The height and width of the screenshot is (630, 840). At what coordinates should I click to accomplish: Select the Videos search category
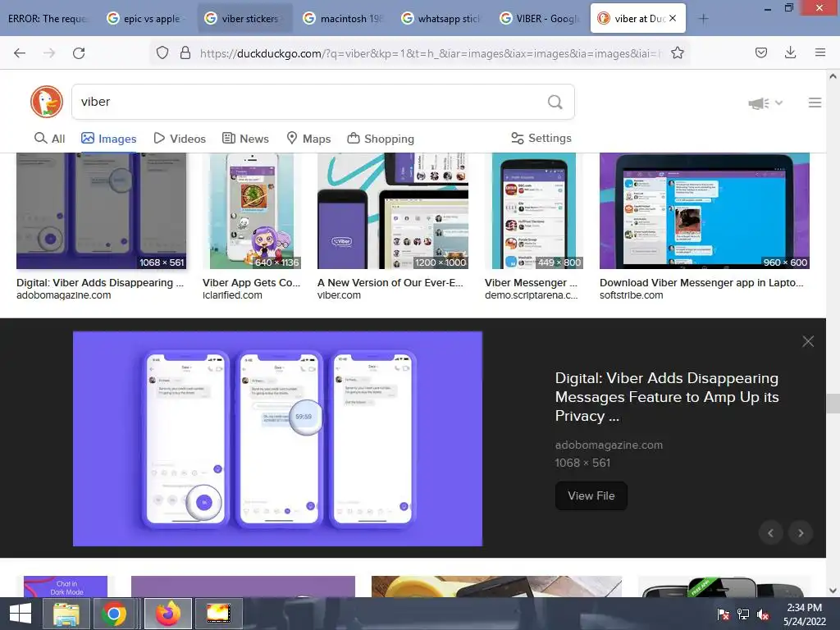point(180,138)
